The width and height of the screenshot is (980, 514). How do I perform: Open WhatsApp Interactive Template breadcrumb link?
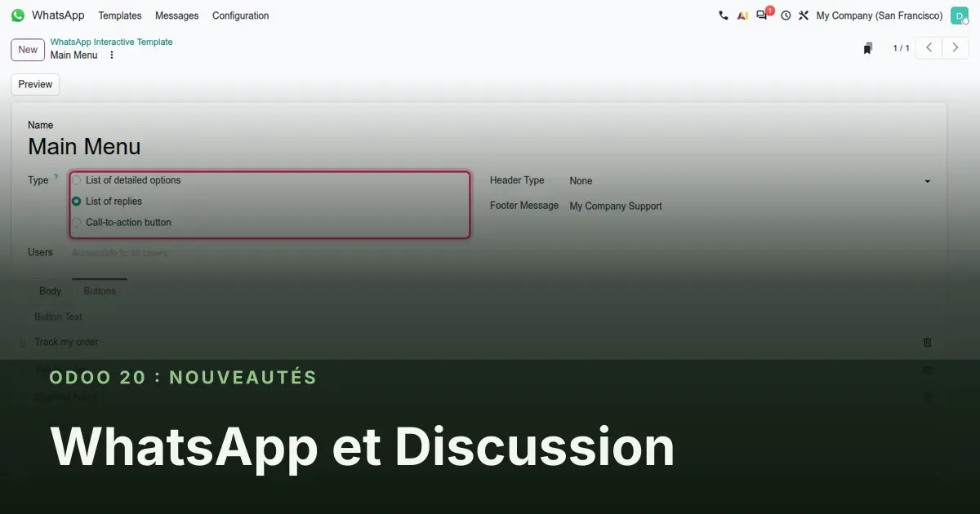[111, 42]
